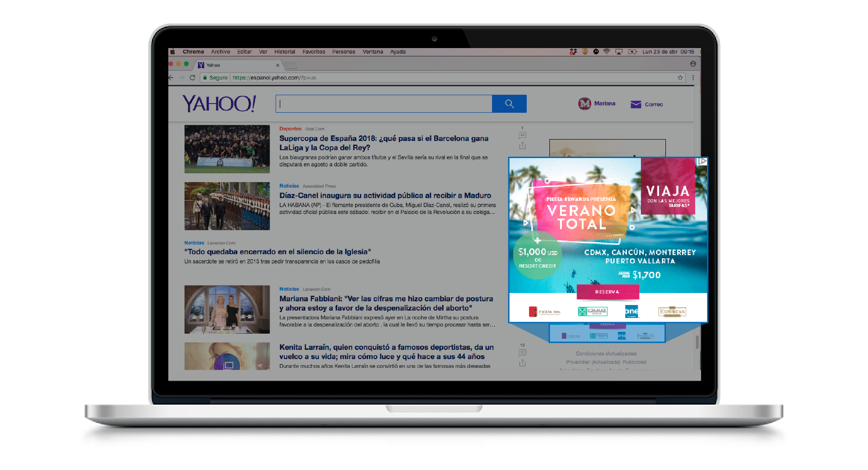
Task: Bookmark page with the star icon
Action: pos(680,78)
